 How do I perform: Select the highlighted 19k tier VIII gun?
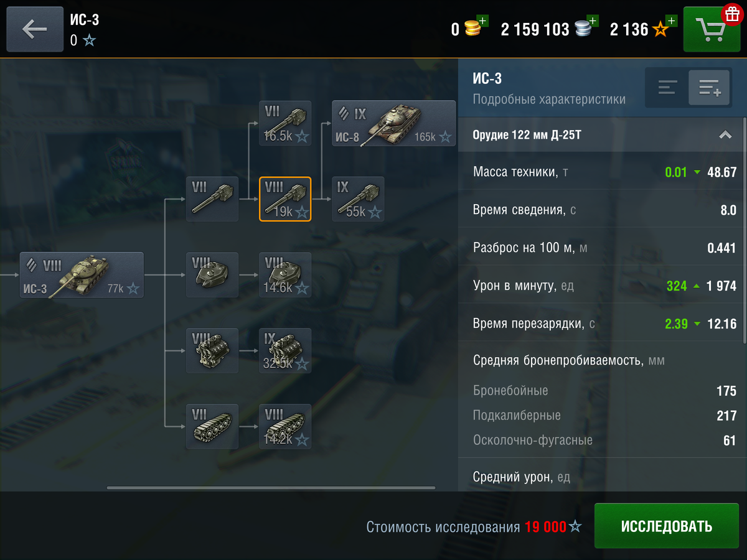tap(285, 199)
